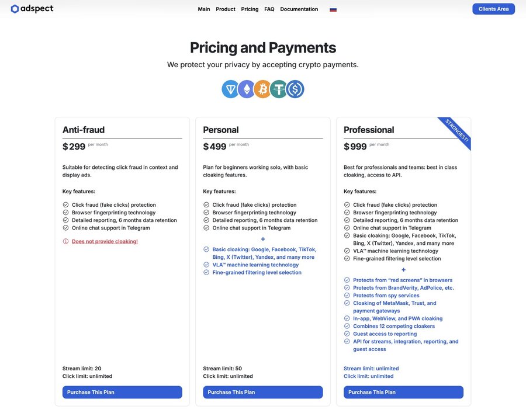
Task: Follow the Does not provide cloaking link
Action: [x=105, y=241]
